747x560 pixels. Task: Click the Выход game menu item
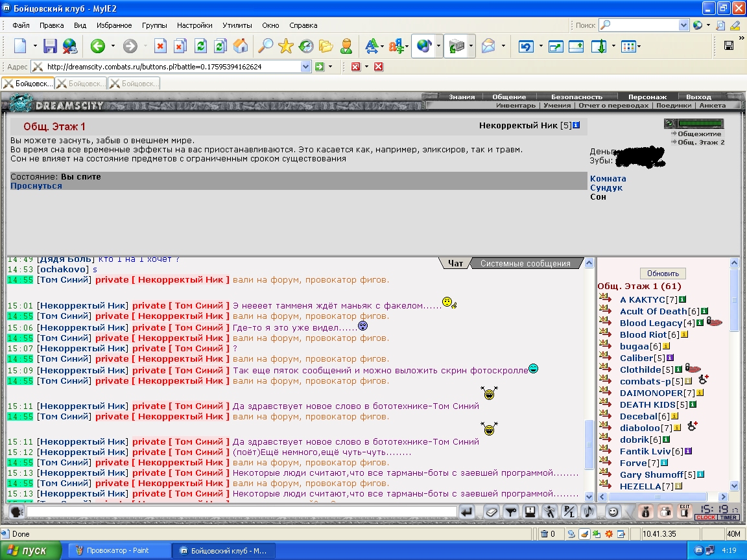[x=698, y=97]
